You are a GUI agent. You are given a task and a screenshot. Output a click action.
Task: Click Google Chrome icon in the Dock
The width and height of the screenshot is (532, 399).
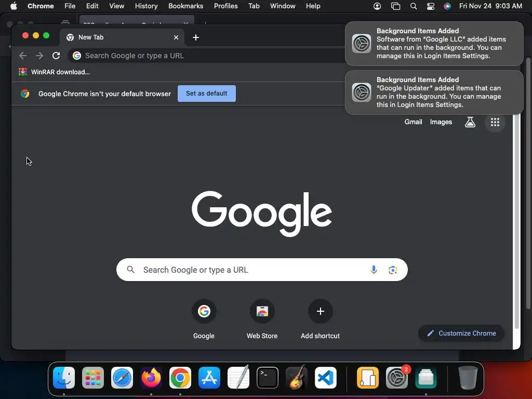coord(180,378)
